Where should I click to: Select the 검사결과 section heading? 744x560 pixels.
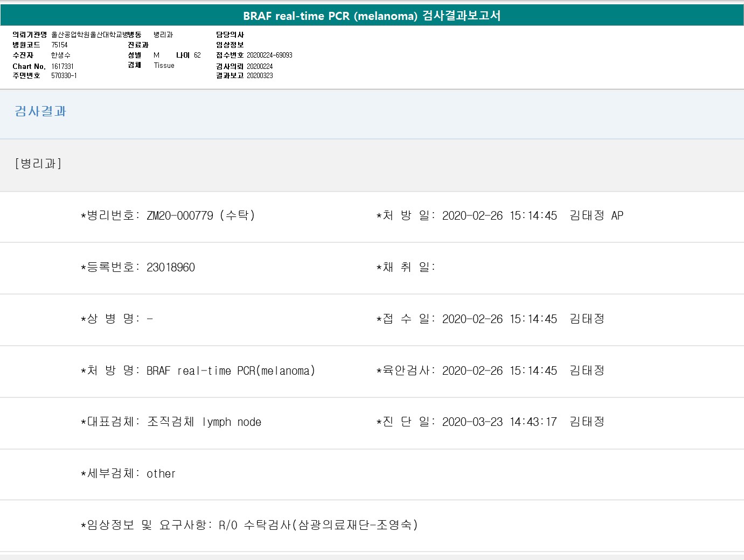point(40,111)
